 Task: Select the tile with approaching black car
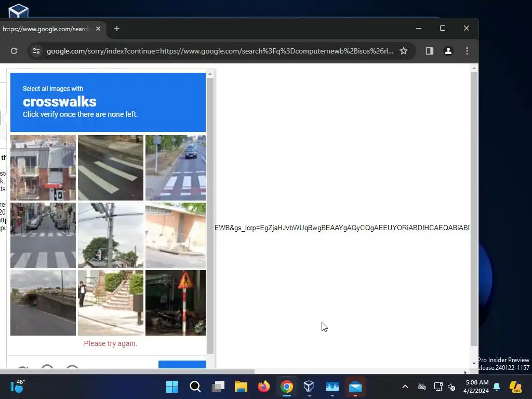pyautogui.click(x=176, y=168)
